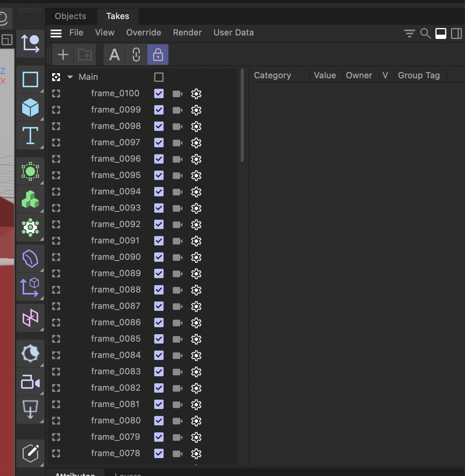Click the Camera icon in the left toolbar
465x476 pixels.
click(30, 382)
